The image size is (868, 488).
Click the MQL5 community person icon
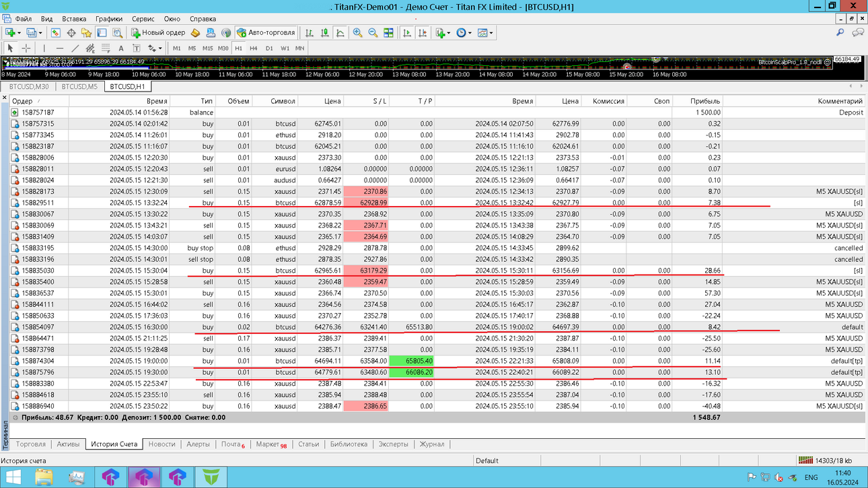pyautogui.click(x=211, y=32)
